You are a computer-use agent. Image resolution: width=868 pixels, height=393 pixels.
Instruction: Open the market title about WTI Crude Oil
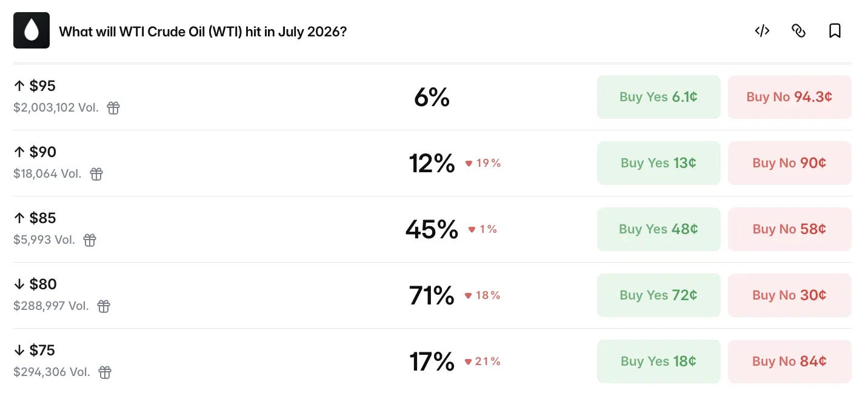(202, 31)
